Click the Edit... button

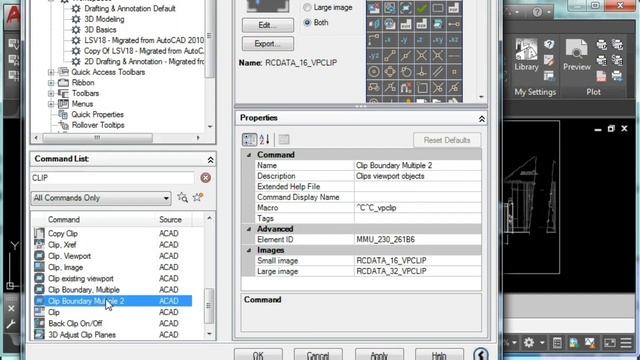(267, 25)
